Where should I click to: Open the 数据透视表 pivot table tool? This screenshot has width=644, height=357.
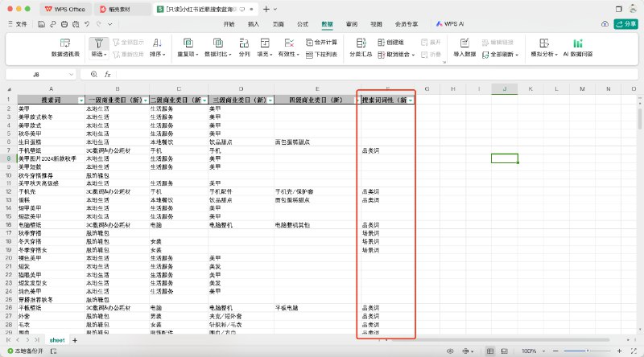[x=65, y=47]
